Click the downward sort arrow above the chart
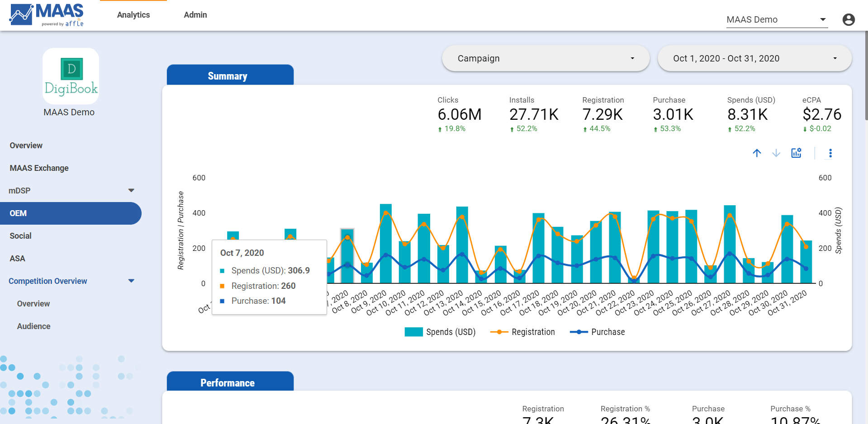Viewport: 868px width, 424px height. click(x=777, y=153)
